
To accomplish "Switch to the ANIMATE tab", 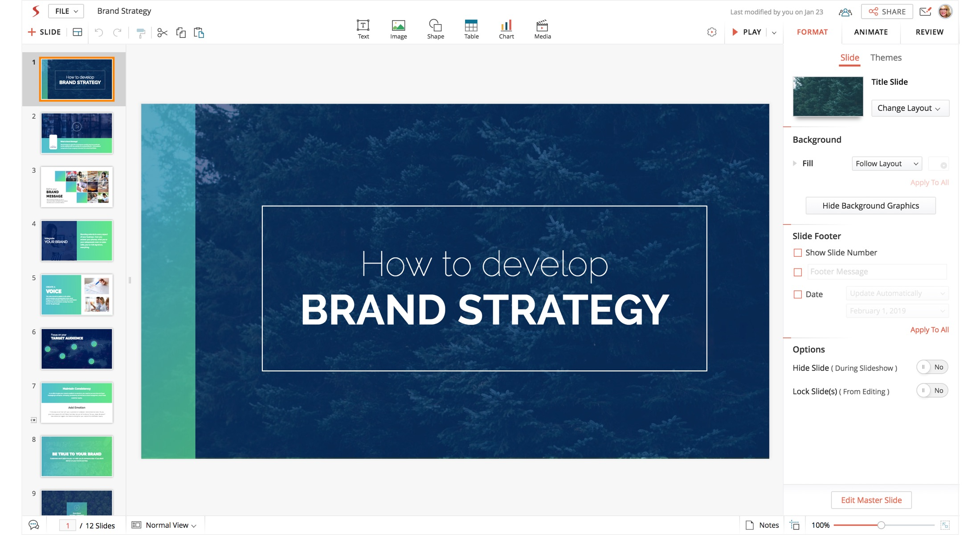I will (870, 32).
